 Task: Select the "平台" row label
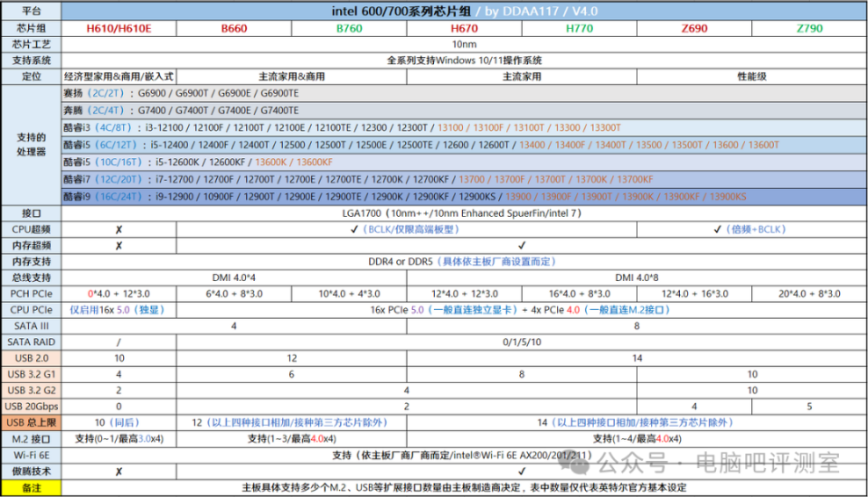coord(31,11)
